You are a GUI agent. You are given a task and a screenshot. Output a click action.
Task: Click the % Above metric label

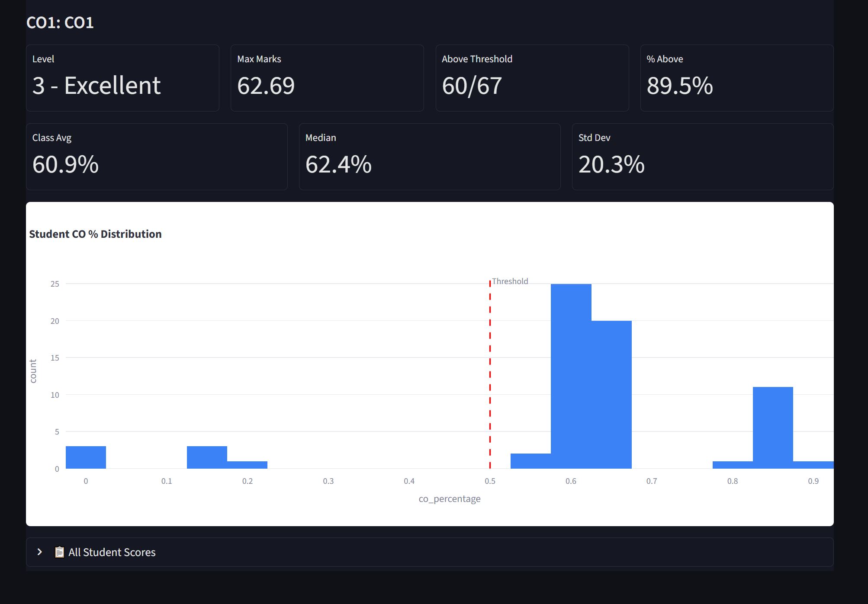pos(665,59)
